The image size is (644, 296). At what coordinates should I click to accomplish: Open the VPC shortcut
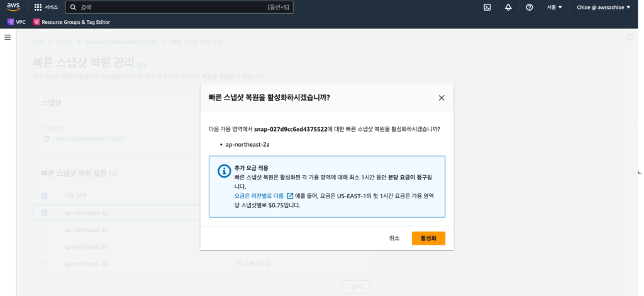(x=17, y=22)
